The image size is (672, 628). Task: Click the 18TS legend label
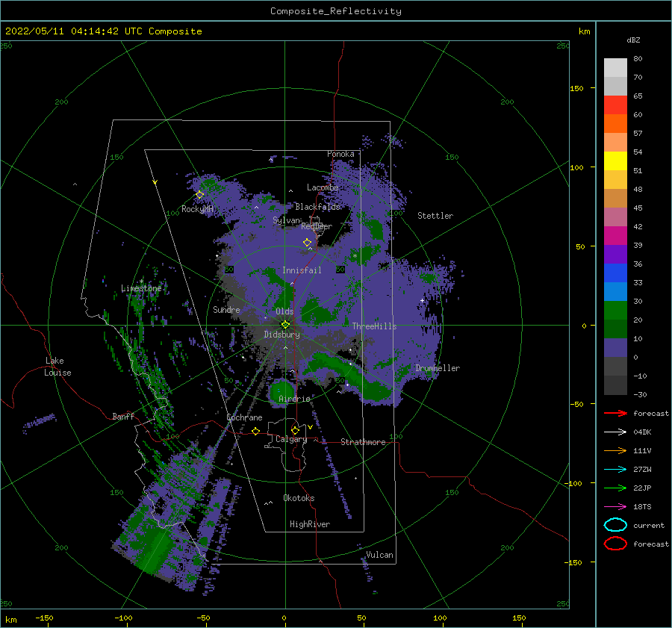(642, 507)
